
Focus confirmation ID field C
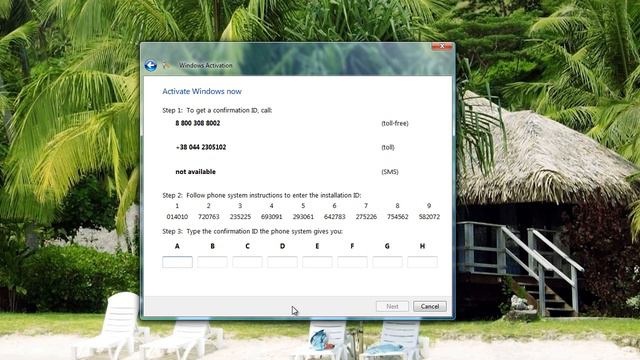click(x=247, y=262)
